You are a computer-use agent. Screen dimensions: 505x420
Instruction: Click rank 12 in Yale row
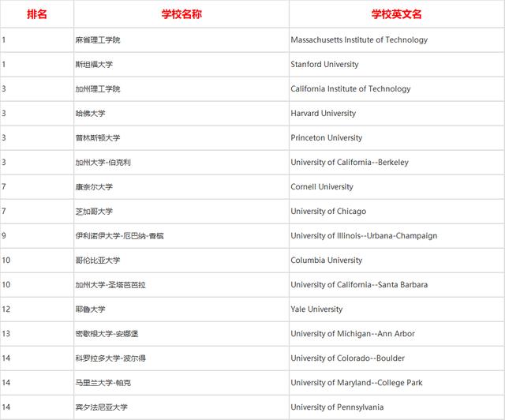[6, 309]
